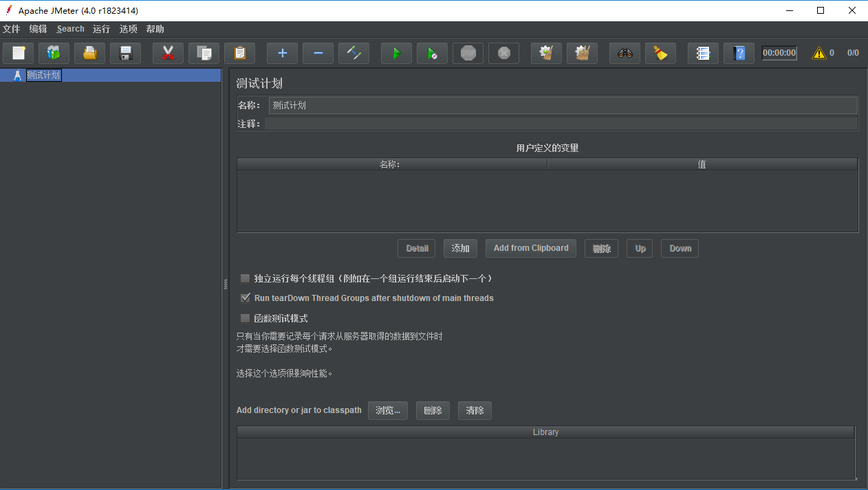Image resolution: width=868 pixels, height=490 pixels.
Task: Open Help with question mark icon
Action: tap(739, 53)
